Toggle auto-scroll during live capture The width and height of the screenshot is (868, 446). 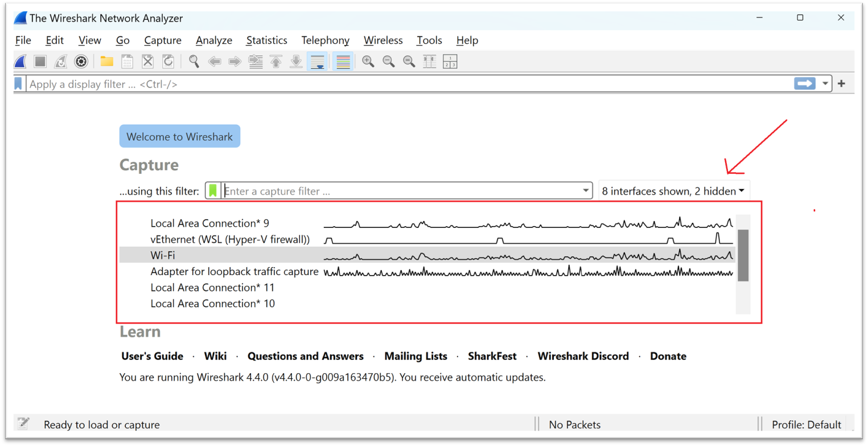pyautogui.click(x=318, y=61)
